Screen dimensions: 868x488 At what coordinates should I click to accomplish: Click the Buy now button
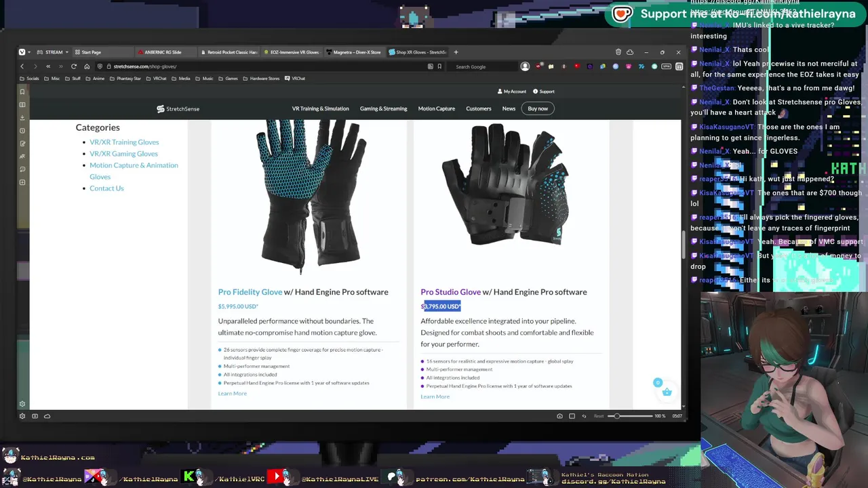[538, 108]
